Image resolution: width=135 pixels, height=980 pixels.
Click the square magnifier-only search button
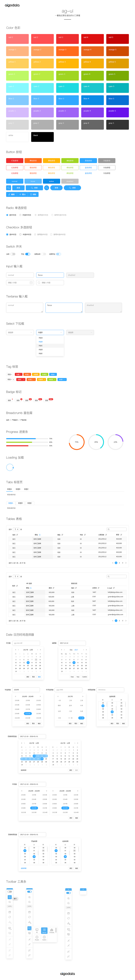[x=8, y=188]
